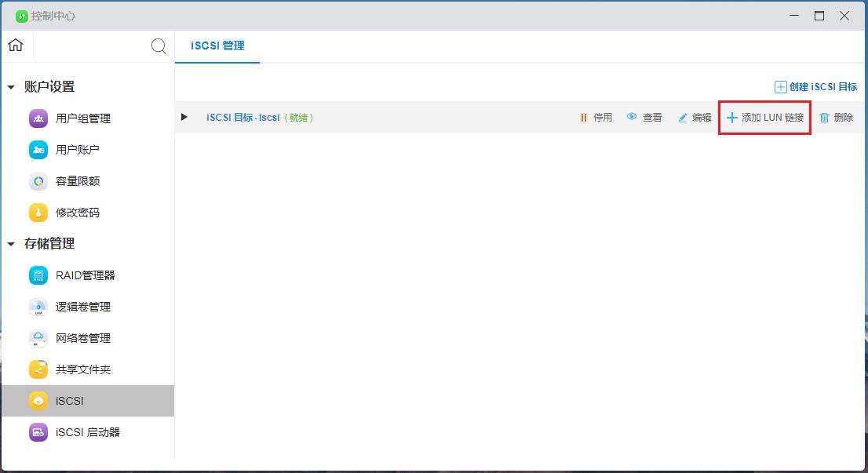Open 修改密码 password icon
This screenshot has height=473, width=868.
pyautogui.click(x=38, y=213)
